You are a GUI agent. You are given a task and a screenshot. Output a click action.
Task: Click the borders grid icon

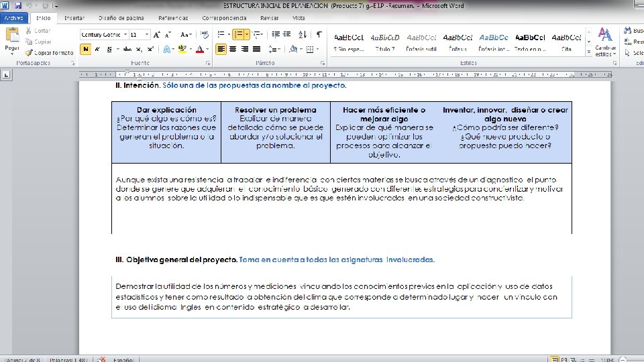310,49
